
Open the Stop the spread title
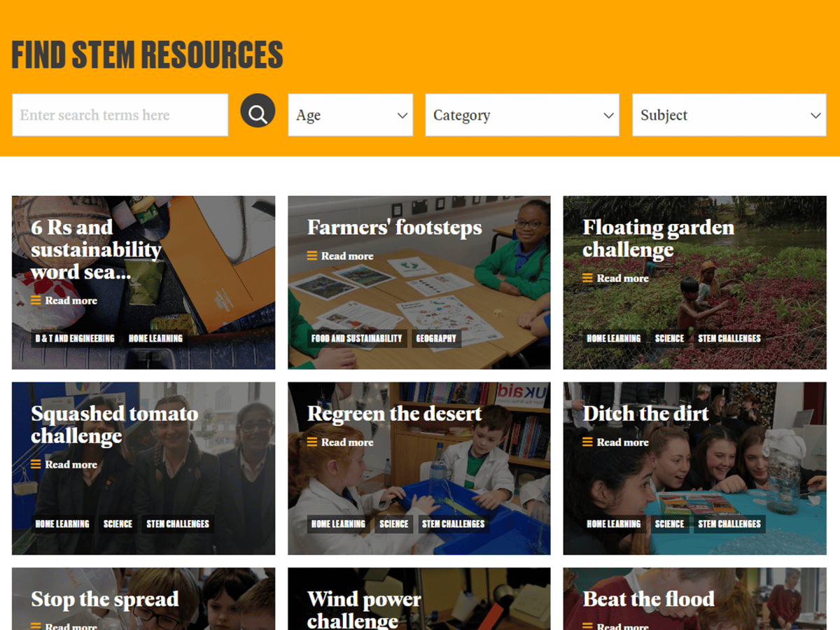104,599
